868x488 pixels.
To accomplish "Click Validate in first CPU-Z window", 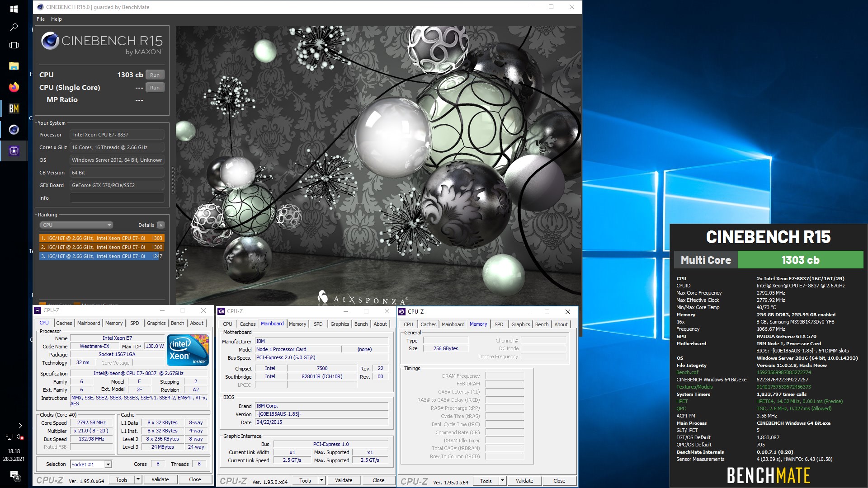I will (160, 480).
